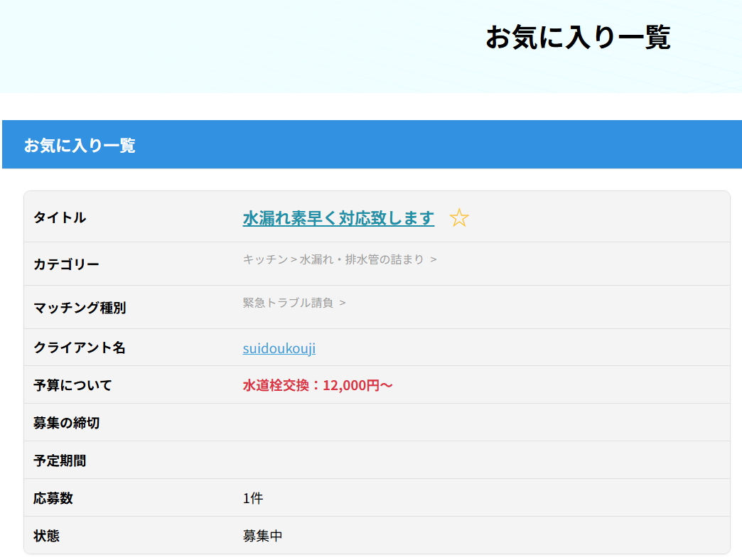The image size is (742, 560).
Task: Click the カテゴリー row label
Action: 66,264
